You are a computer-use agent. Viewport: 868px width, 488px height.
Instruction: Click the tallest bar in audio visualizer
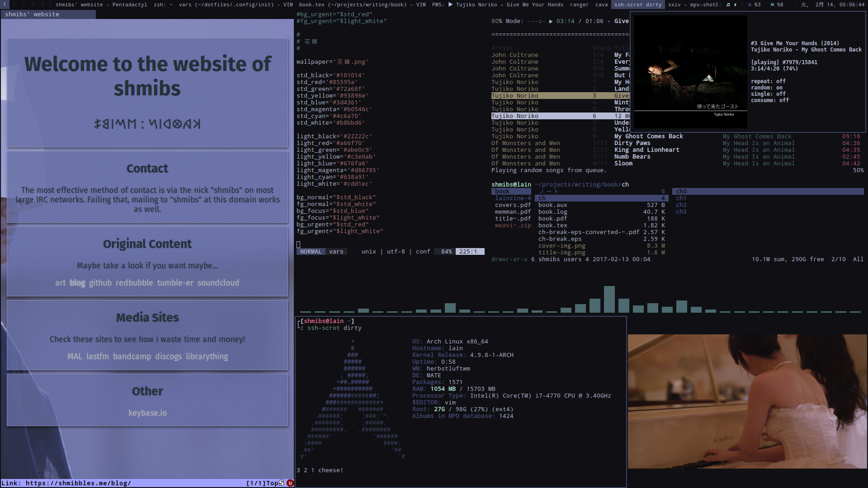[609, 299]
